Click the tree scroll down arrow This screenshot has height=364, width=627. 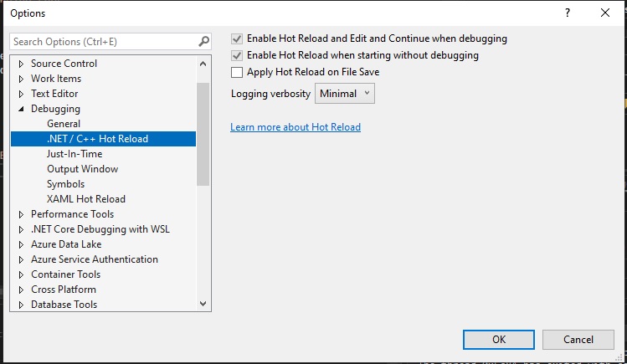click(203, 304)
